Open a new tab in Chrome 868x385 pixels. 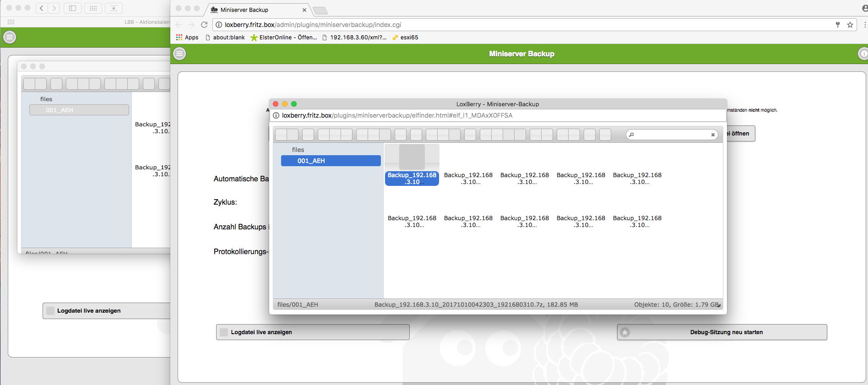tap(320, 10)
